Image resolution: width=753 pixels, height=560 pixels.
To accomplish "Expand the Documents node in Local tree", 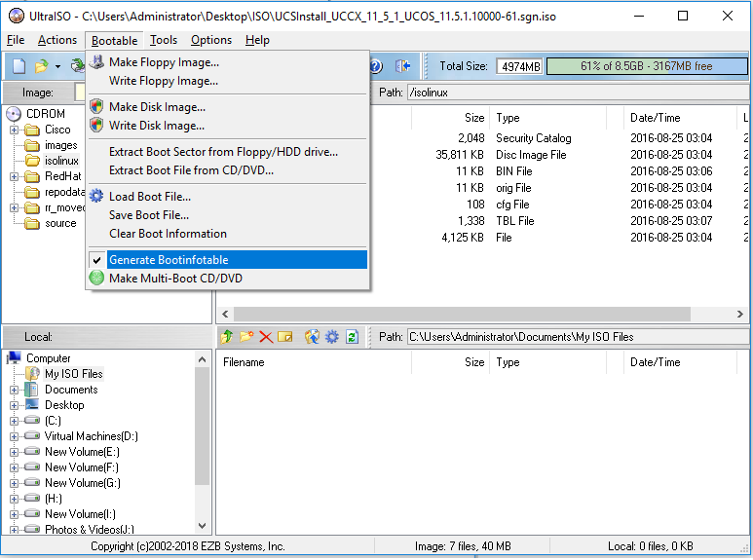I will tap(14, 390).
